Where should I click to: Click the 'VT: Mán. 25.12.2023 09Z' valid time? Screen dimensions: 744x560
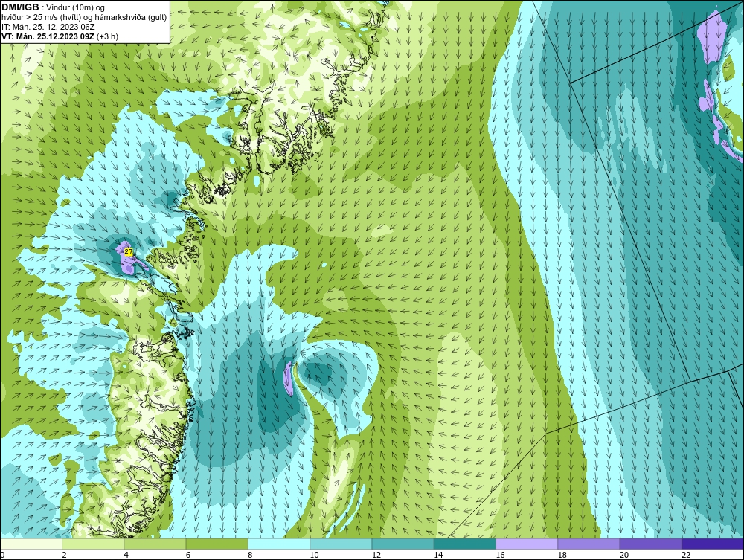coord(48,36)
